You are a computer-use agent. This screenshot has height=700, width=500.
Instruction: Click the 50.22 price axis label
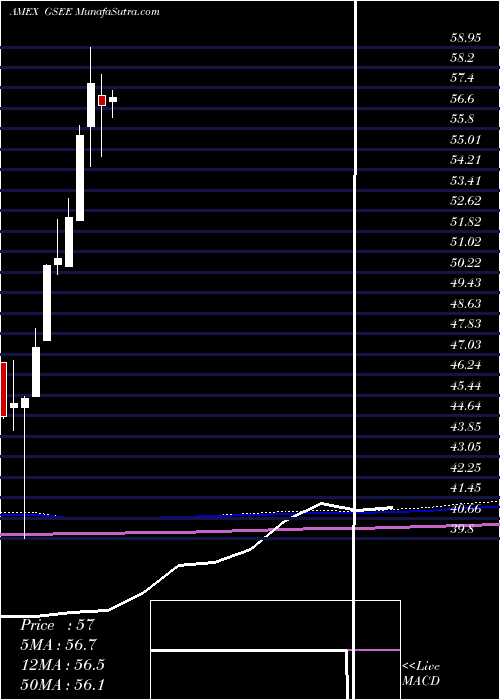[465, 263]
